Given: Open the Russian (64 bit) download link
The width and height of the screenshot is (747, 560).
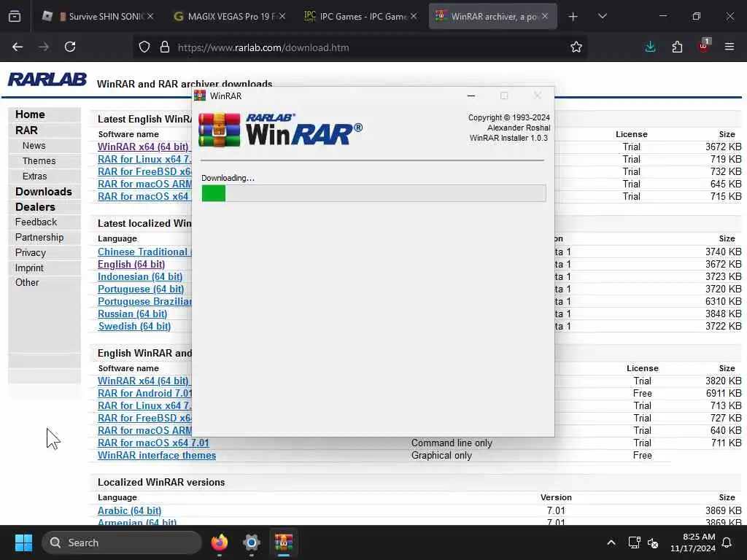Looking at the screenshot, I should coord(133,314).
